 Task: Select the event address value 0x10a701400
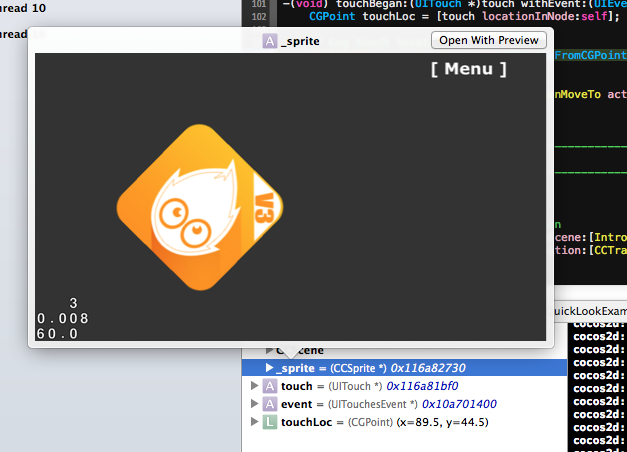coord(459,404)
